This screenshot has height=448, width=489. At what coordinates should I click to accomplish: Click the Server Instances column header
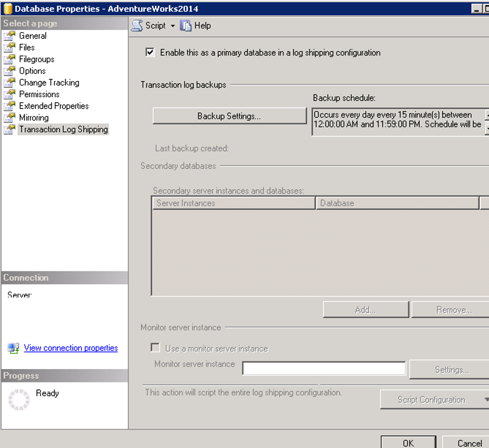pos(234,203)
